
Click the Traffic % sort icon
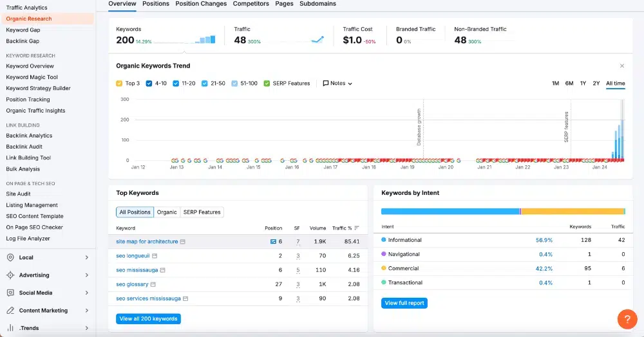357,228
